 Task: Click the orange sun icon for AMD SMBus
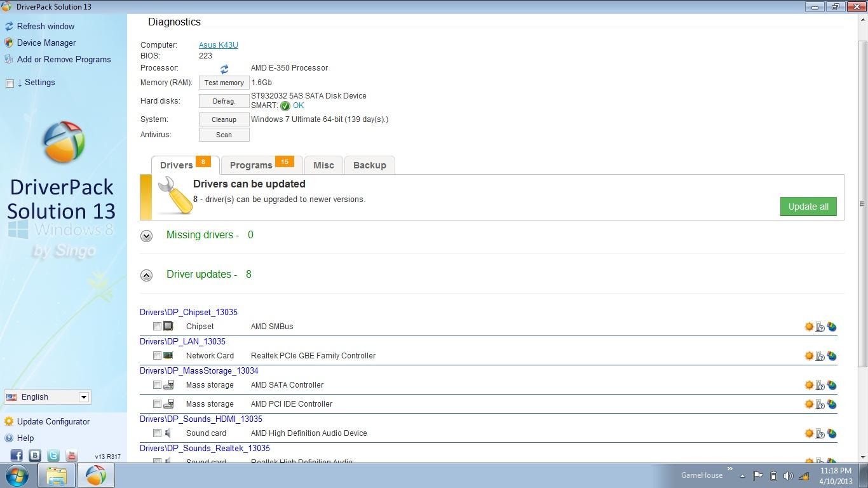pos(809,327)
